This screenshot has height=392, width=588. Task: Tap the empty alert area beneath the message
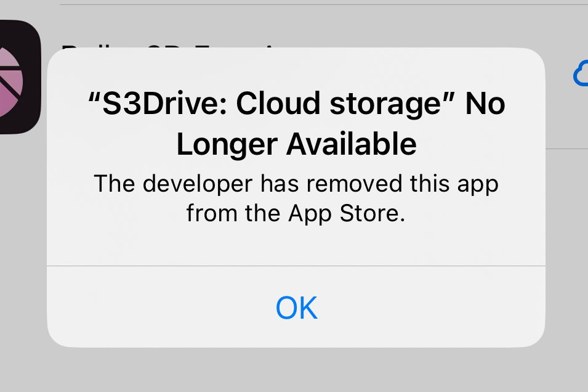(x=296, y=246)
